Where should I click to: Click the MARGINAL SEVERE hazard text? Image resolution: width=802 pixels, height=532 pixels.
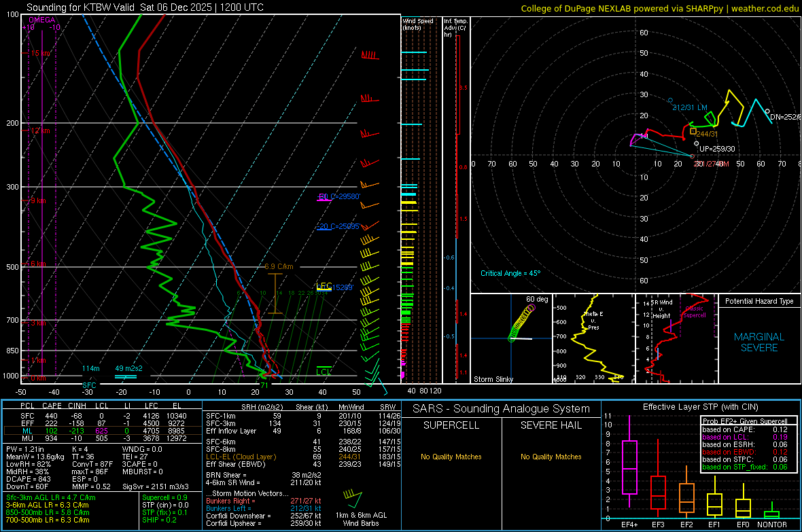pyautogui.click(x=759, y=342)
